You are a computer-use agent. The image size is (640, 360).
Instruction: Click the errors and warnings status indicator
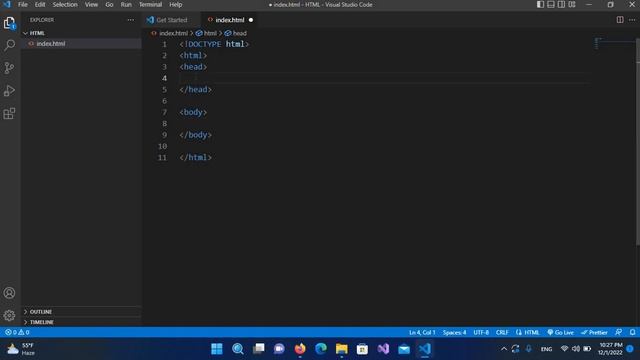click(x=17, y=332)
